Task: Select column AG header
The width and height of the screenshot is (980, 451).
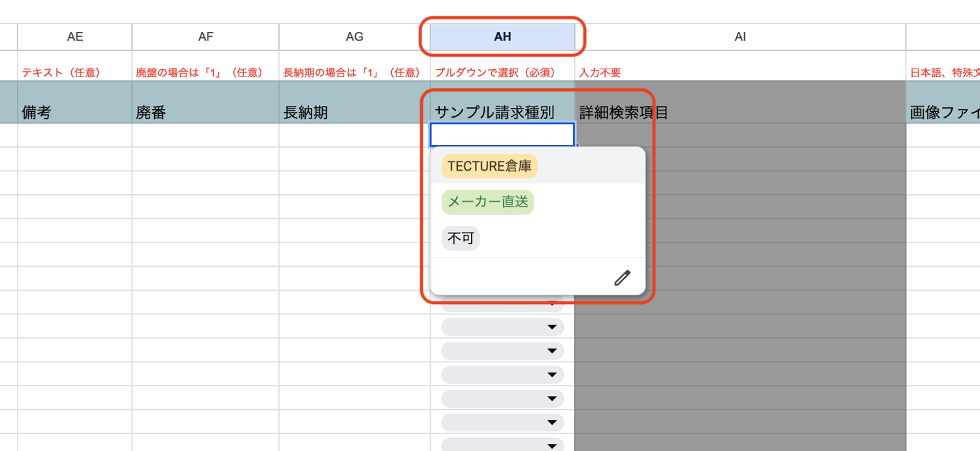Action: (x=355, y=37)
